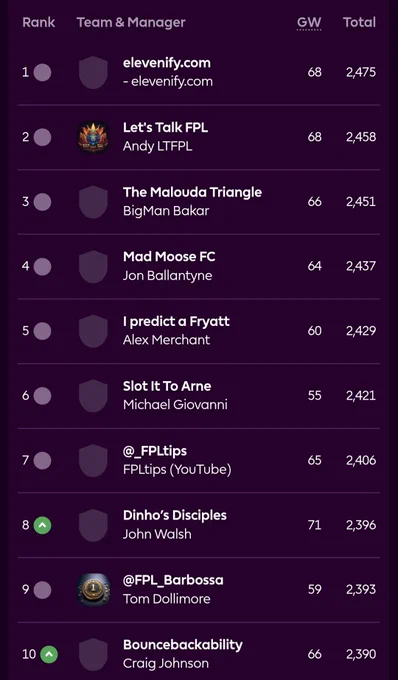The image size is (398, 680).
Task: Open The Malouda Triangle team
Action: tap(192, 192)
